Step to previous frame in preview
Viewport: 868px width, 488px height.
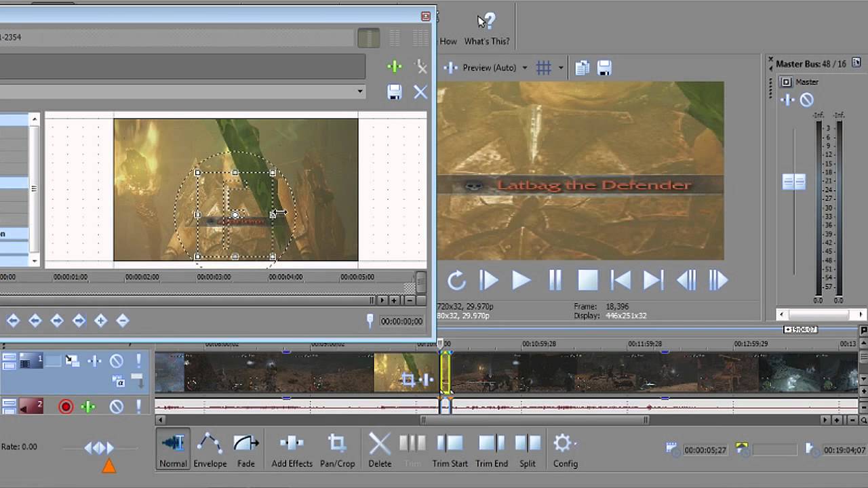[686, 280]
